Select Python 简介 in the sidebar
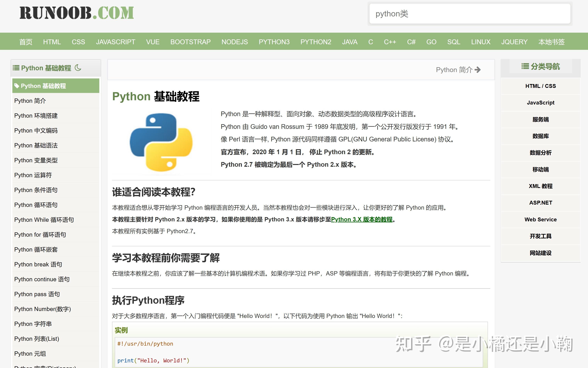Viewport: 588px width, 368px height. 56,101
